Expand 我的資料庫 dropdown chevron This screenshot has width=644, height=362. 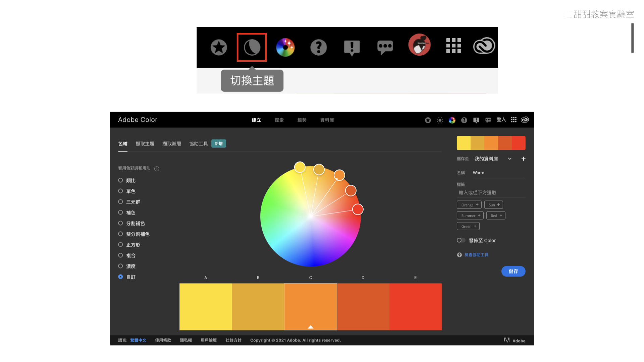(x=509, y=159)
